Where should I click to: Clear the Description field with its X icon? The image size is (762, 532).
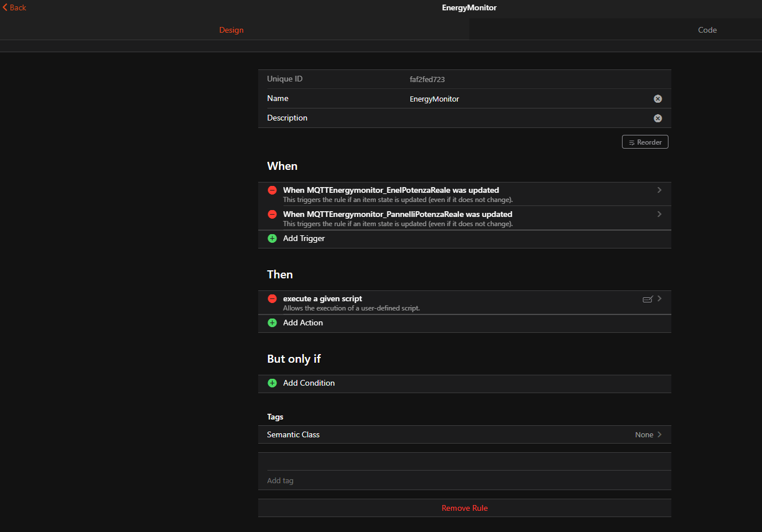(658, 118)
